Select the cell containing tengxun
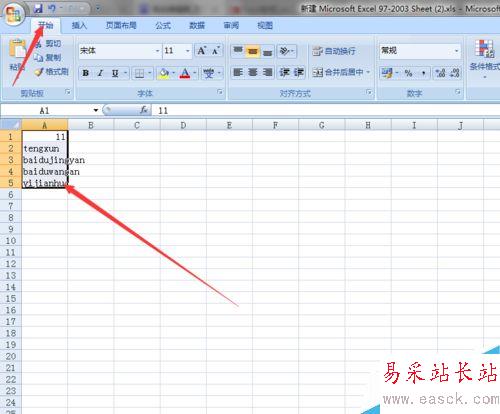Image resolution: width=500 pixels, height=414 pixels. (x=45, y=148)
